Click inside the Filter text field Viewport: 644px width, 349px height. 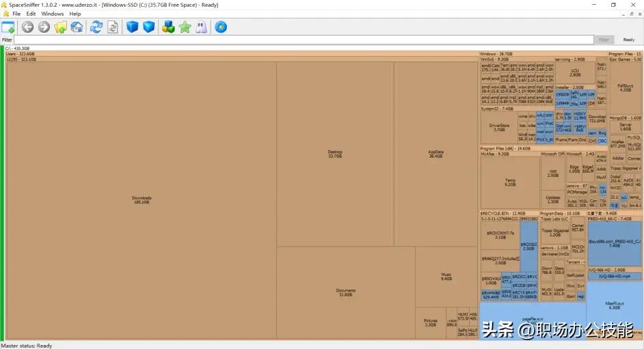coord(304,40)
